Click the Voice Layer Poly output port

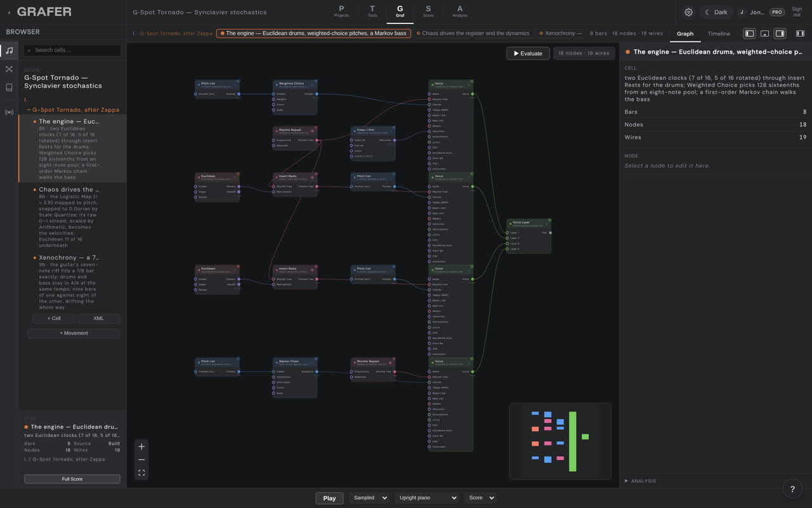point(550,233)
